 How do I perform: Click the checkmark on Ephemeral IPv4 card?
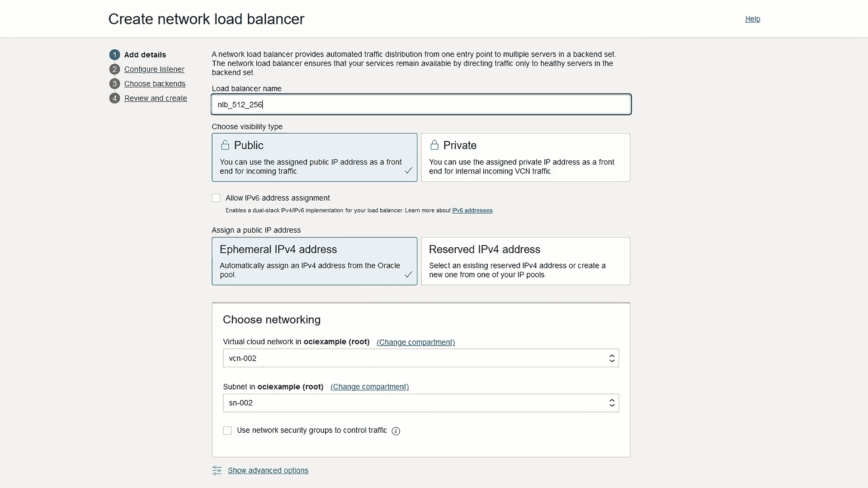[x=408, y=274]
